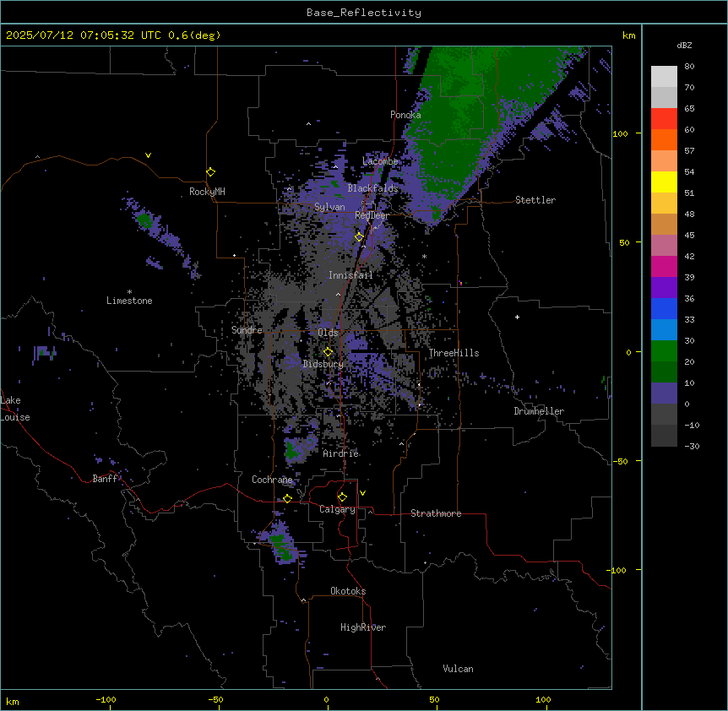Select the blue 36-33 dBZ legend color
This screenshot has height=711, width=728.
pos(664,308)
